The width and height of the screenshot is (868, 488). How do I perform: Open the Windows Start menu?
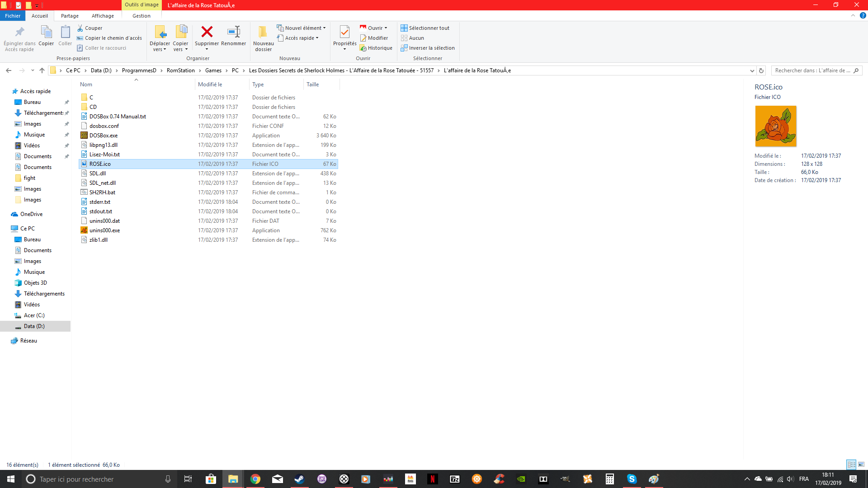pyautogui.click(x=11, y=479)
